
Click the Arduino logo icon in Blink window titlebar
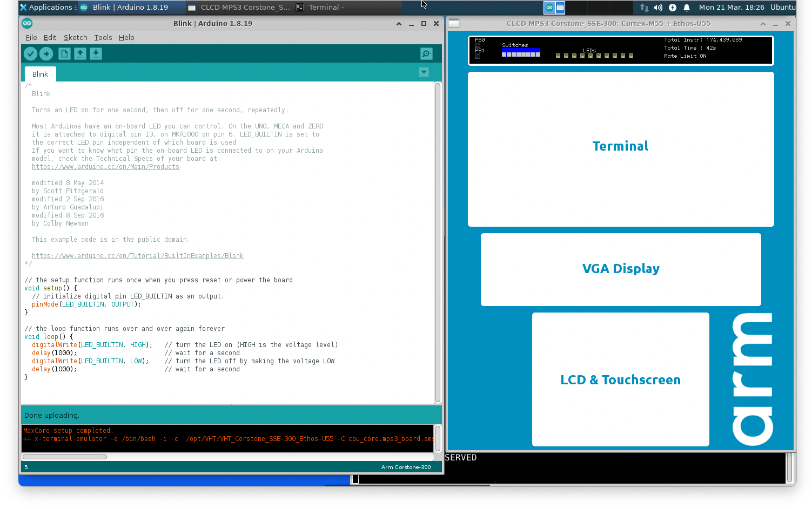click(27, 23)
